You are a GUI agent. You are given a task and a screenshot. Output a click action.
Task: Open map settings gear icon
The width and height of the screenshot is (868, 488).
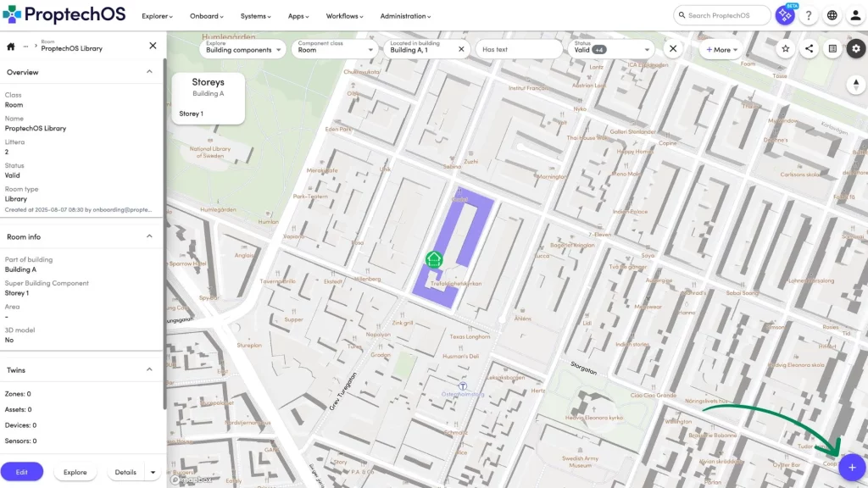click(856, 49)
